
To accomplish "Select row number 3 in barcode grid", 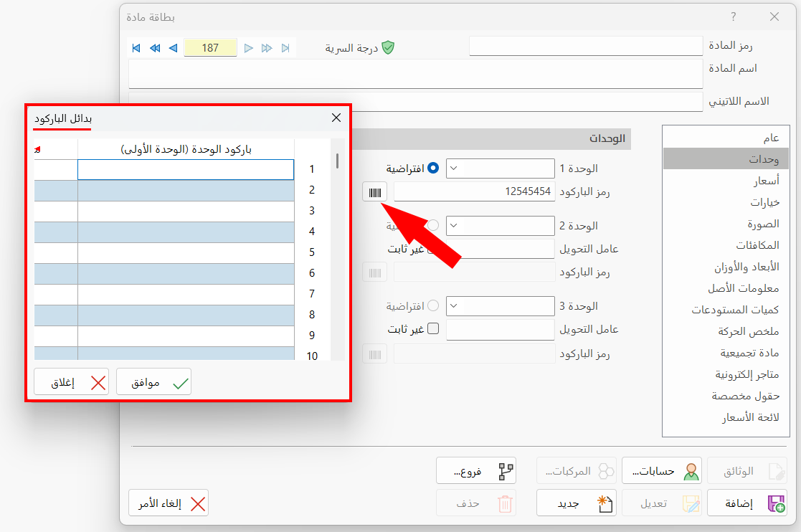I will click(x=312, y=211).
